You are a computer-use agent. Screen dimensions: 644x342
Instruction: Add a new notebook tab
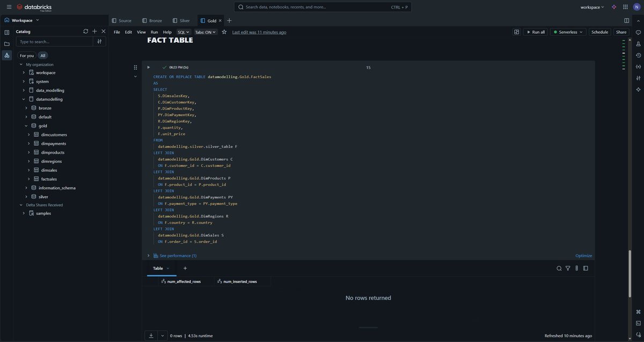229,20
